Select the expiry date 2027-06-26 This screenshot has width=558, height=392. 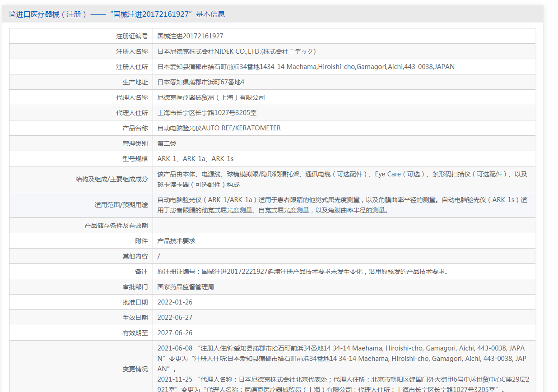point(175,333)
